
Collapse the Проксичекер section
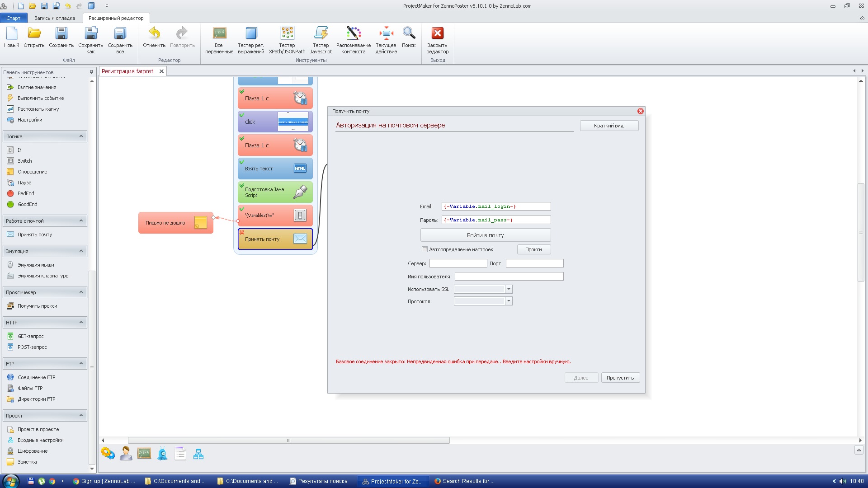pyautogui.click(x=81, y=292)
